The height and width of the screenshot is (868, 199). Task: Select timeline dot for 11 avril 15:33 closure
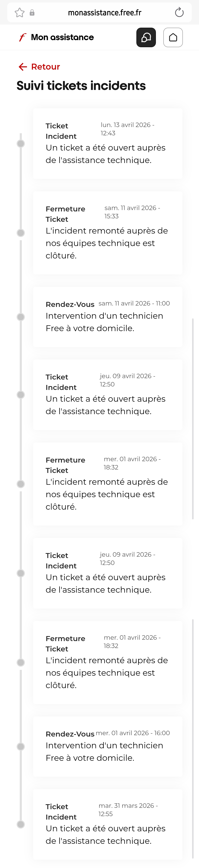pyautogui.click(x=21, y=233)
